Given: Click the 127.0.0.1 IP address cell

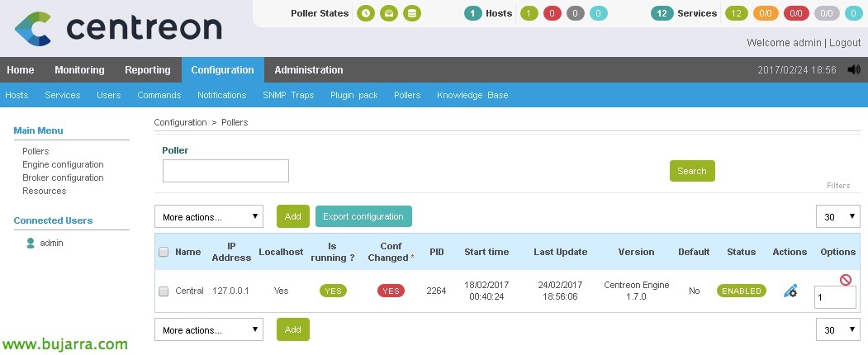Looking at the screenshot, I should click(230, 291).
